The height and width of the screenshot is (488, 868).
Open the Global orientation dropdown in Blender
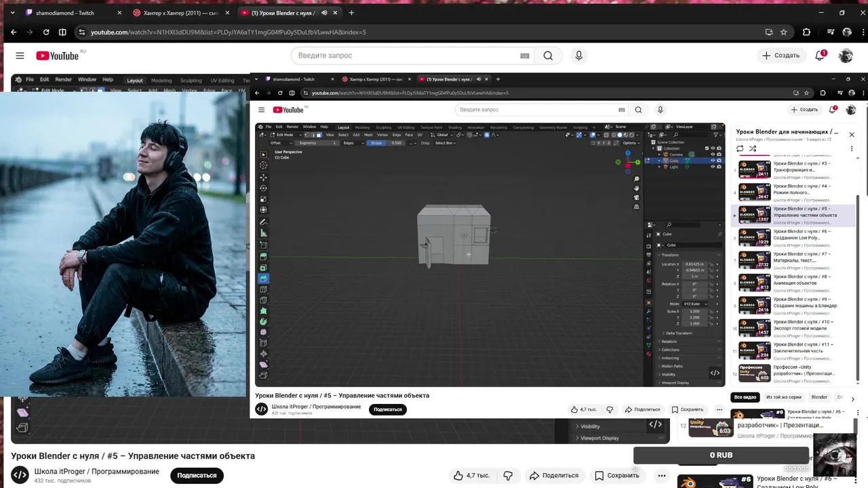click(441, 135)
